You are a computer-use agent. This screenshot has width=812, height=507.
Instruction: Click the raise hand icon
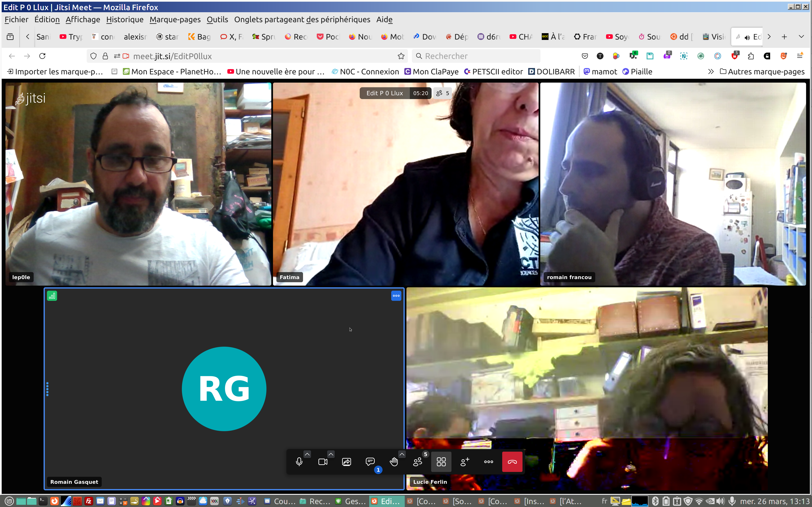pos(394,462)
